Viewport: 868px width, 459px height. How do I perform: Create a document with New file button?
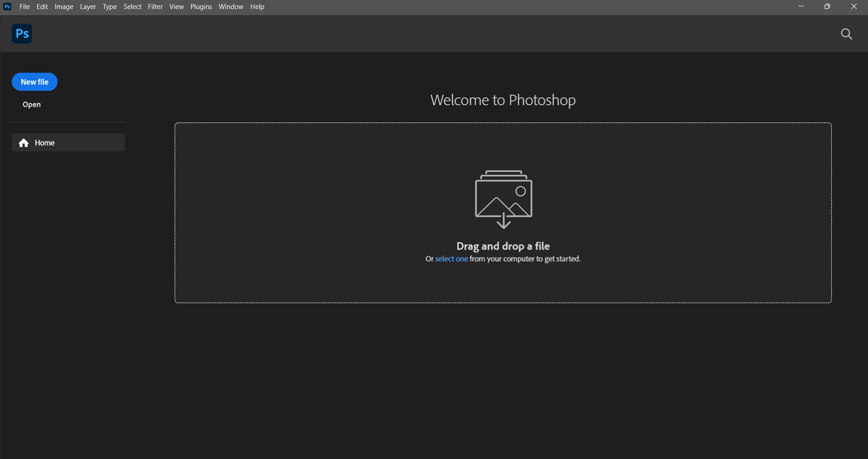click(x=35, y=82)
